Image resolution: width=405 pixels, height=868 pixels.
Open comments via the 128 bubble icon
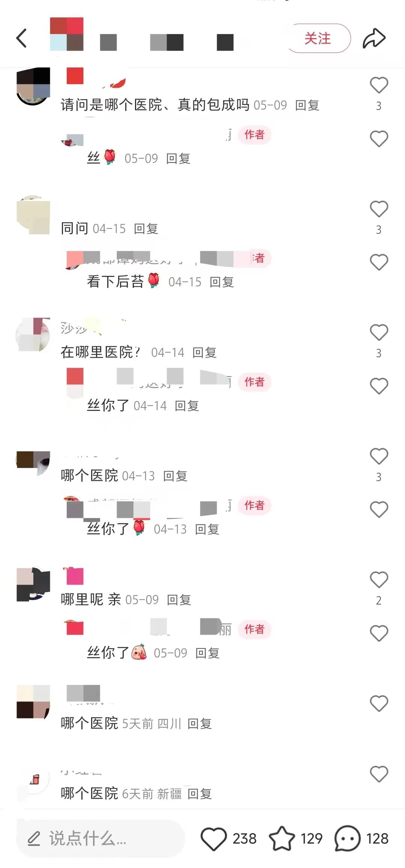[348, 839]
